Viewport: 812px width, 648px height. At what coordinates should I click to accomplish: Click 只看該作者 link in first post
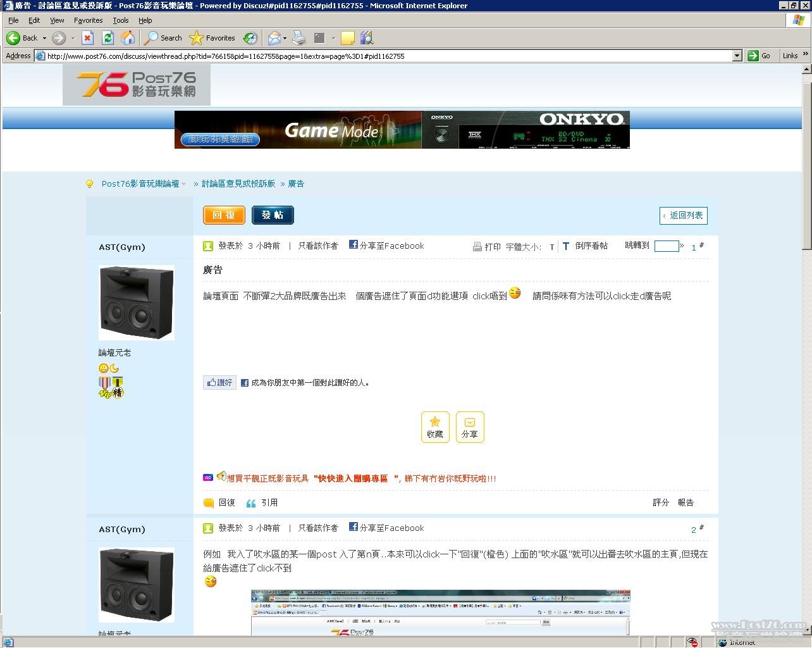click(317, 246)
